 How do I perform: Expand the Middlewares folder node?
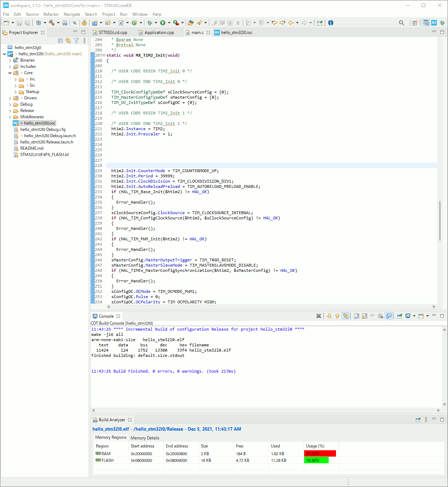10,117
